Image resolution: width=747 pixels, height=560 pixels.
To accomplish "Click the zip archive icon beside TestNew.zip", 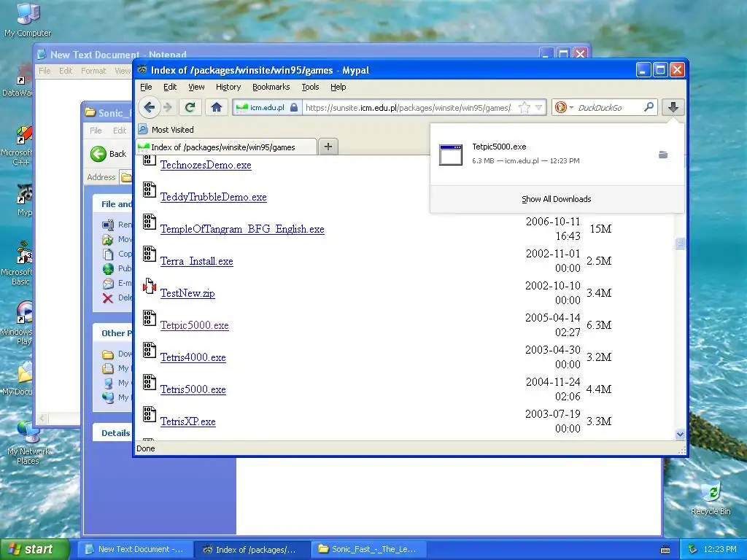I will (x=149, y=286).
